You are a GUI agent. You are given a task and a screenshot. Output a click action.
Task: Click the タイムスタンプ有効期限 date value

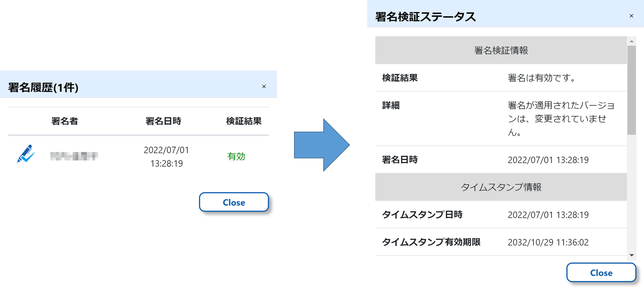point(548,242)
